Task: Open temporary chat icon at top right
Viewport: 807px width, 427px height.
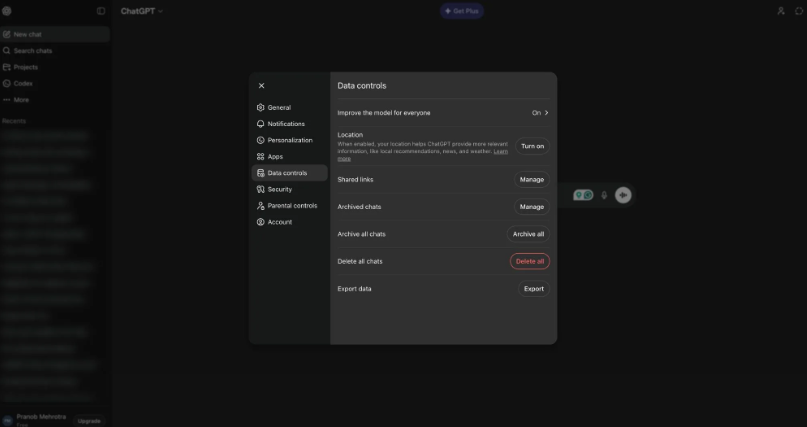Action: pos(798,11)
